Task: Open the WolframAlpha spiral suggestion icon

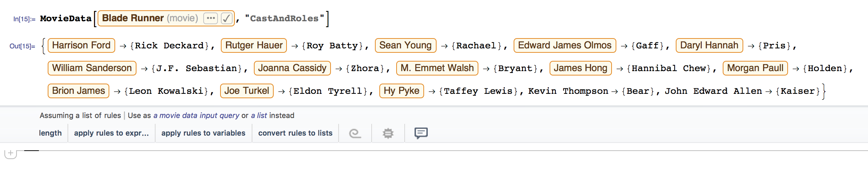Action: 355,133
